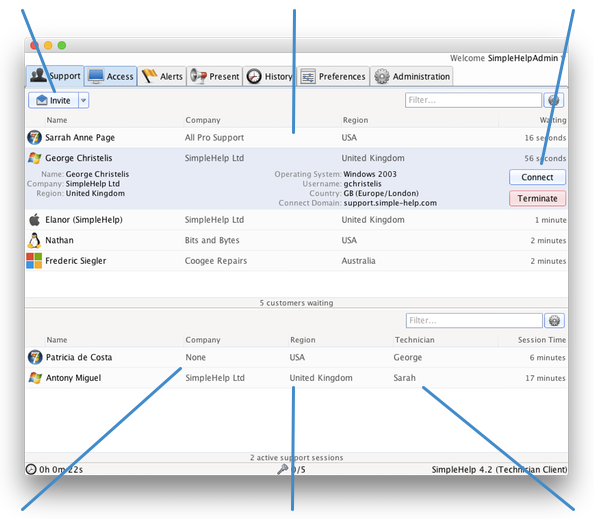
Task: Select the Frederic Siegler customer
Action: [297, 261]
